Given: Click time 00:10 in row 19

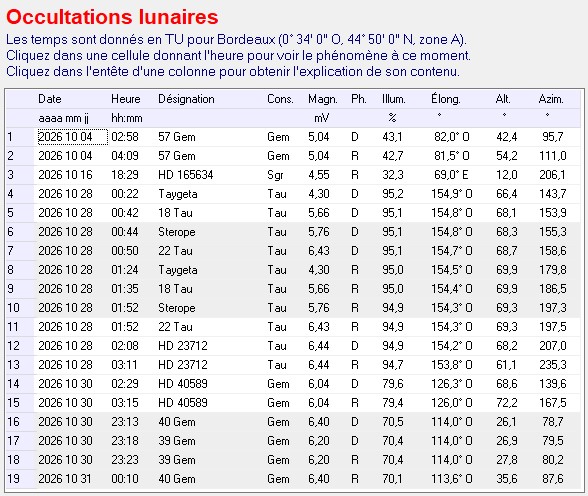Looking at the screenshot, I should point(125,479).
